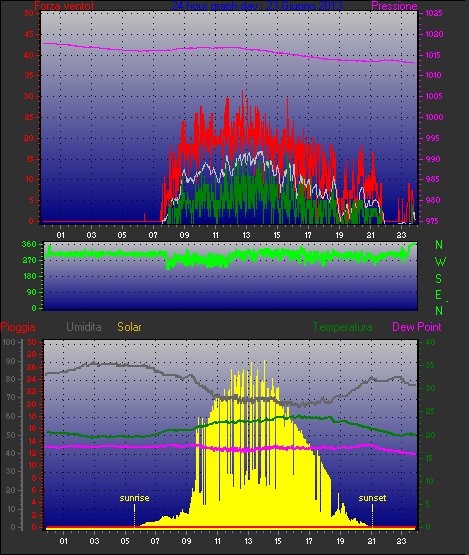Click the 985 pressure scale value

pyautogui.click(x=432, y=179)
